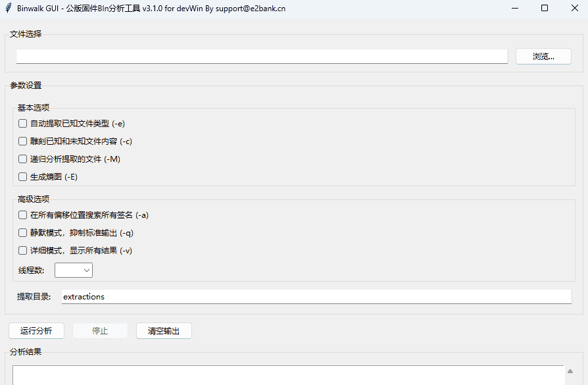Click the 运行分析 run button
The height and width of the screenshot is (385, 588).
[36, 330]
